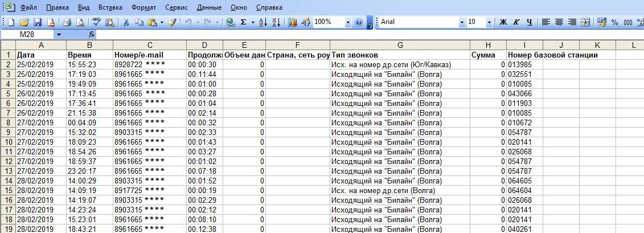Paste with clipboard icon
Screen dimensions: 644x233
pyautogui.click(x=153, y=23)
